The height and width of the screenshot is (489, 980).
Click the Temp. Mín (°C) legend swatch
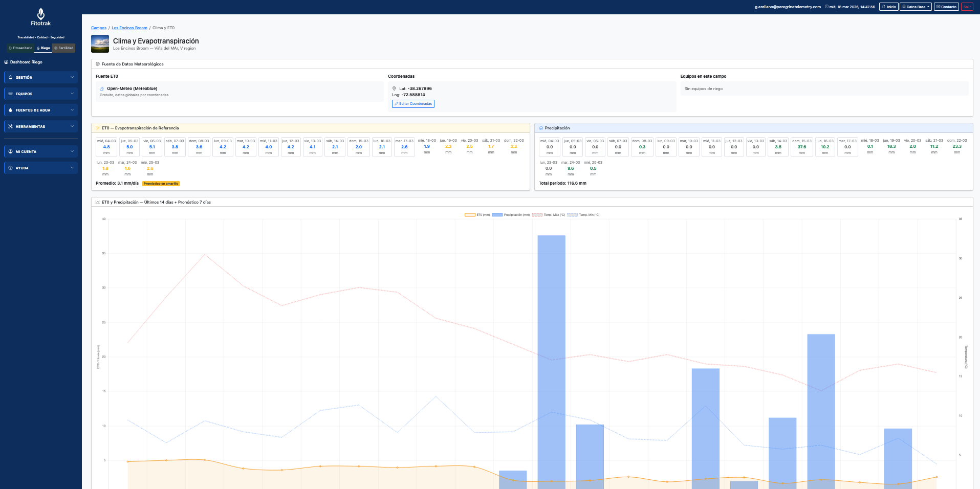pos(572,215)
